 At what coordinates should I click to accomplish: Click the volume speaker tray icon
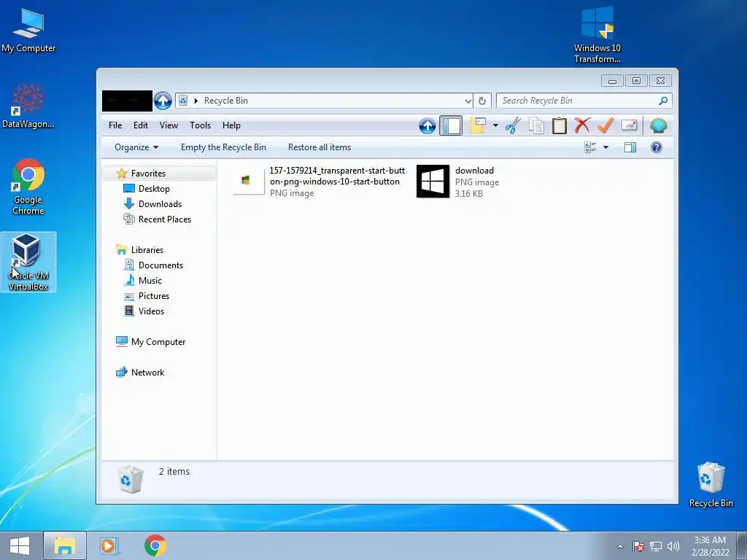pos(673,546)
